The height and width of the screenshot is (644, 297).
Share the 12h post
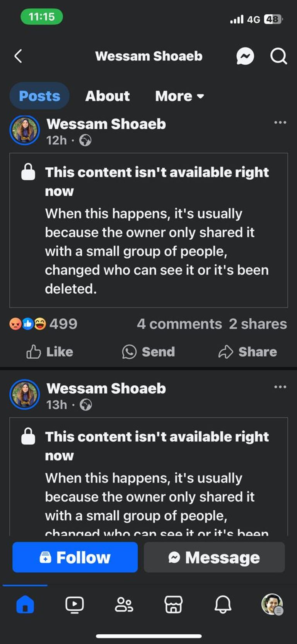pyautogui.click(x=247, y=352)
